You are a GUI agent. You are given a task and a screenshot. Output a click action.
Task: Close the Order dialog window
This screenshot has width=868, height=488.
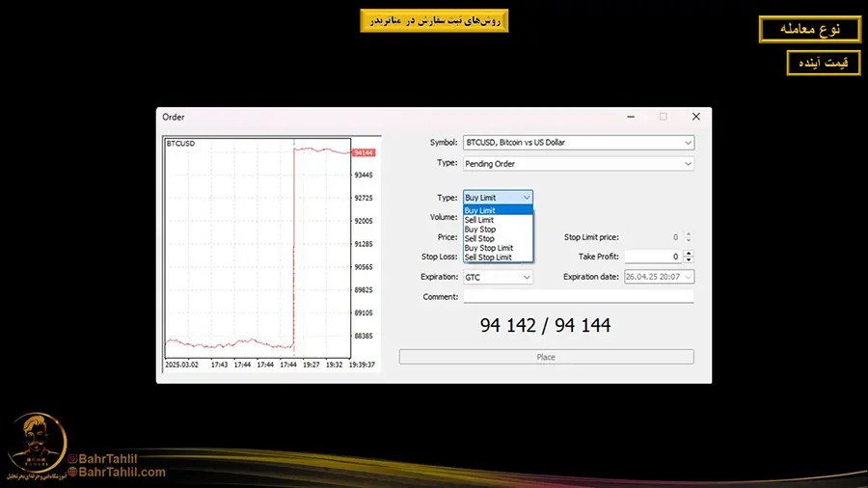tap(695, 117)
